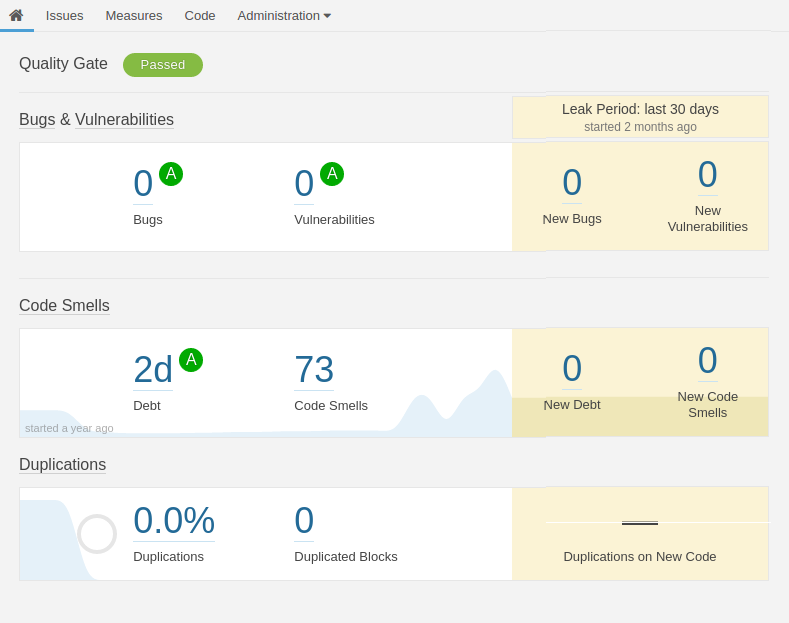This screenshot has height=623, width=789.
Task: Open the Code Smells heading link
Action: pyautogui.click(x=64, y=306)
